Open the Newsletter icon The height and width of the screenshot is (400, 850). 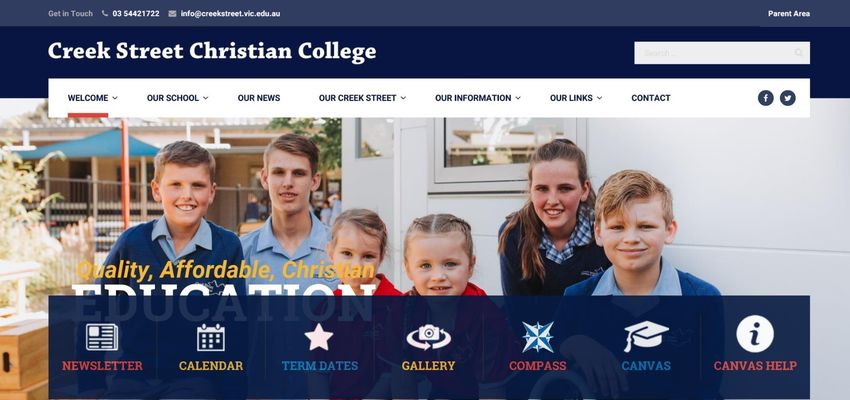(x=102, y=337)
